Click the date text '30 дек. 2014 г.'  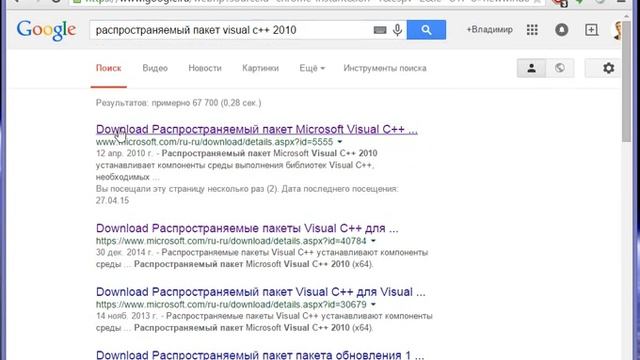(x=124, y=253)
